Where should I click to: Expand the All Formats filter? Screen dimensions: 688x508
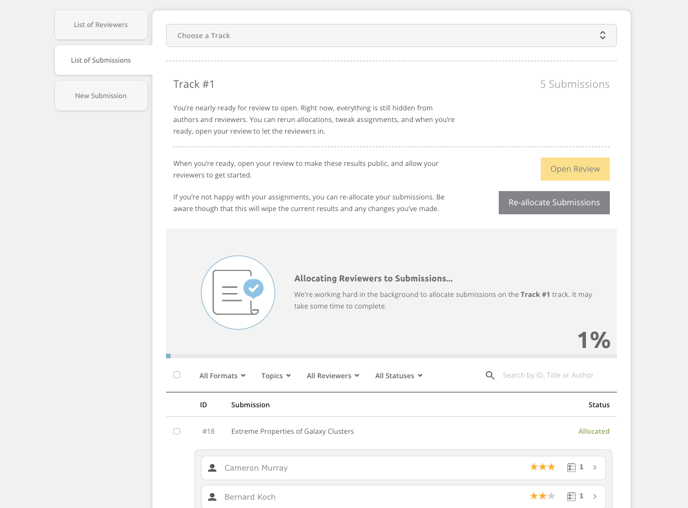tap(222, 376)
